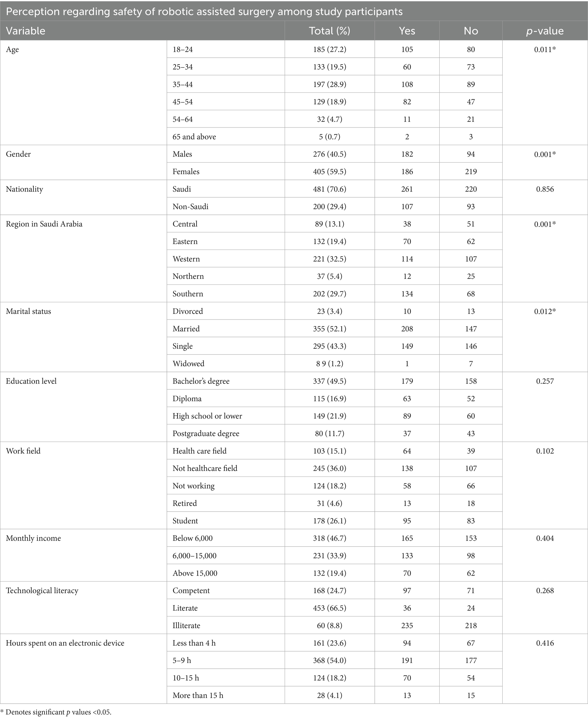Click the 'Marital status' variable cell
The width and height of the screenshot is (588, 719).
pyautogui.click(x=28, y=311)
